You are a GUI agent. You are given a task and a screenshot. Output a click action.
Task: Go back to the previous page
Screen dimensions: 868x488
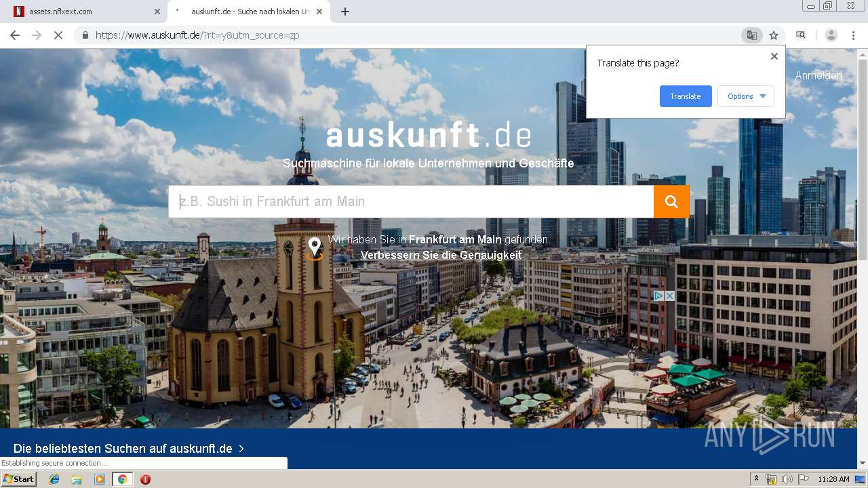coord(15,35)
